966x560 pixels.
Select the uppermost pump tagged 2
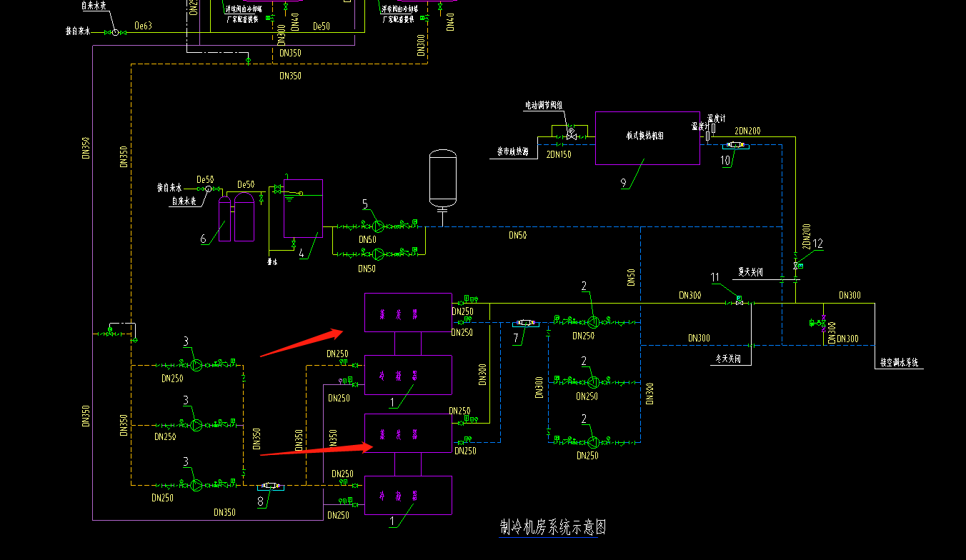(x=593, y=321)
